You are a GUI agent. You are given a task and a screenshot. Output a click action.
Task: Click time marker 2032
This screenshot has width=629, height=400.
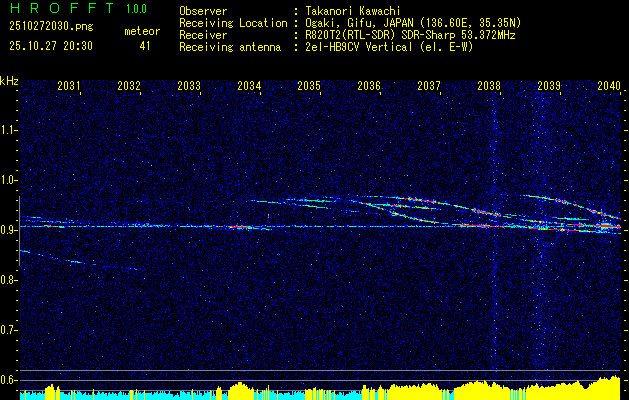pyautogui.click(x=129, y=85)
